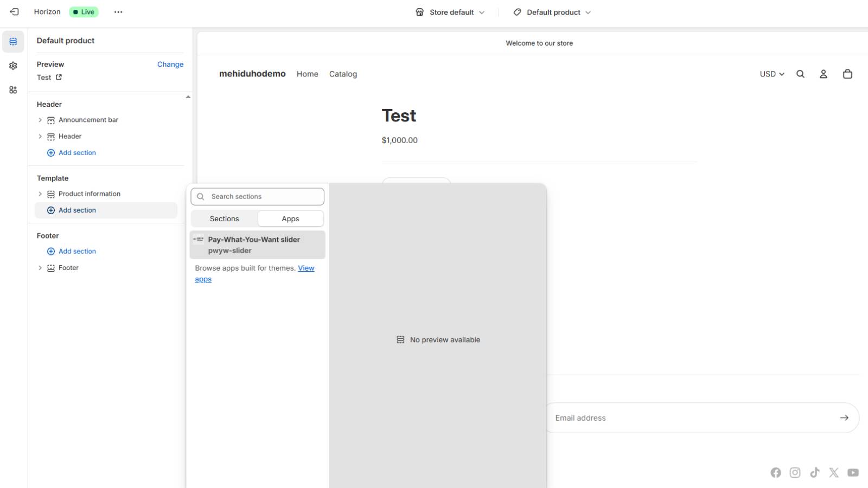Open the account profile icon
The height and width of the screenshot is (488, 868).
(x=823, y=74)
